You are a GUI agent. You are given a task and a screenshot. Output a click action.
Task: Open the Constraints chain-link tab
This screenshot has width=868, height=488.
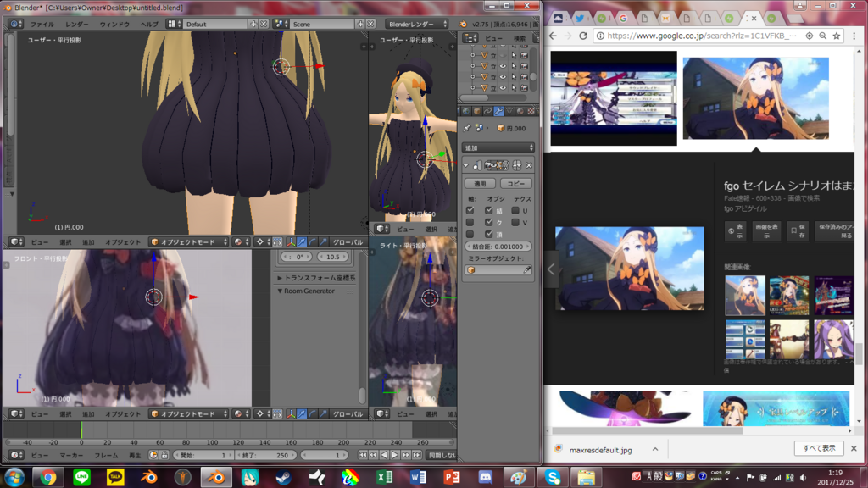pyautogui.click(x=487, y=111)
